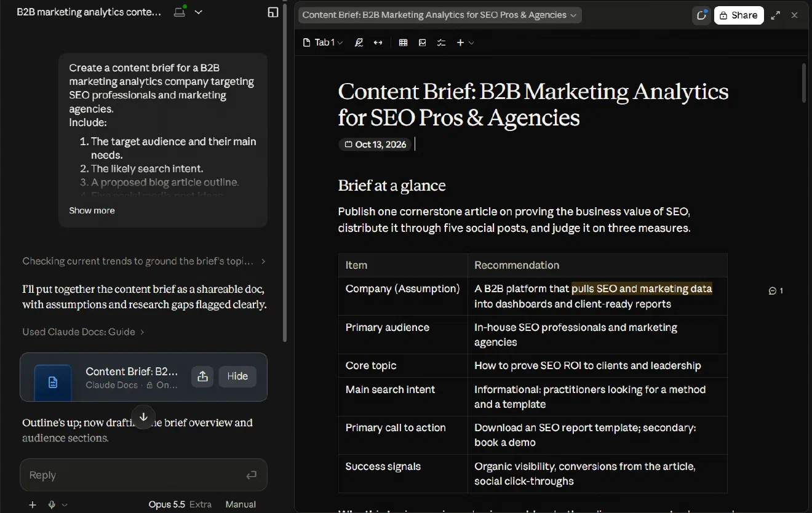Toggle page width arrows icon in toolbar
812x513 pixels.
[378, 42]
